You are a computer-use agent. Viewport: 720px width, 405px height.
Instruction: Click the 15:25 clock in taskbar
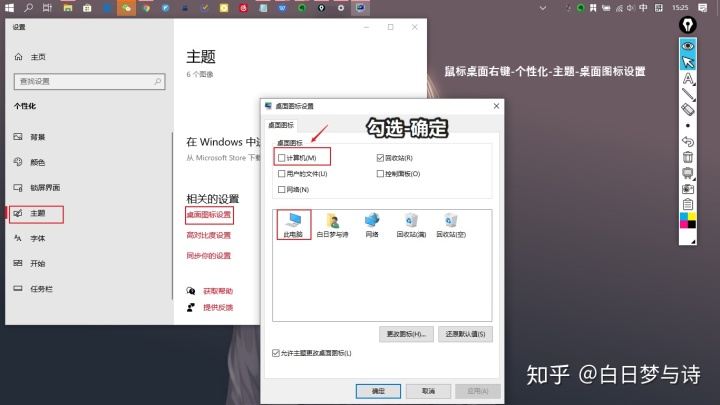point(680,8)
